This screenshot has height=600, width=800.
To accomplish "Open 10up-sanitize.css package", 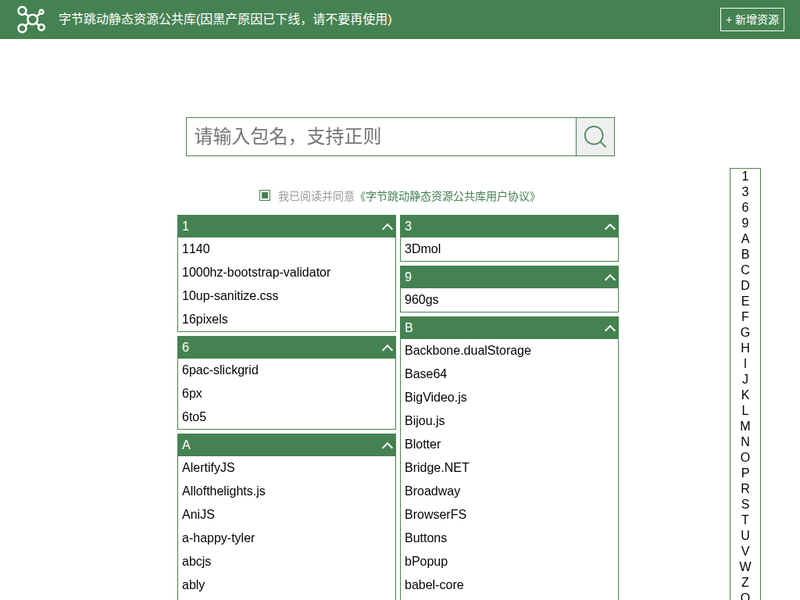I will (230, 296).
